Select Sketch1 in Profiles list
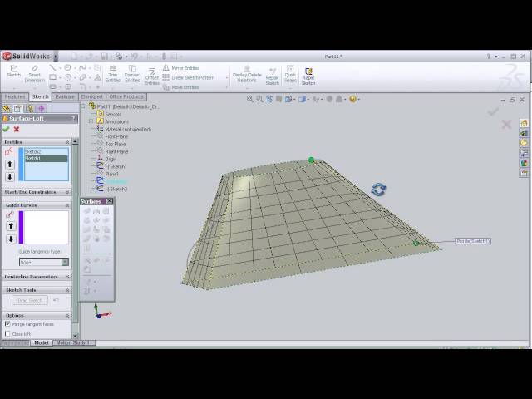 point(46,159)
